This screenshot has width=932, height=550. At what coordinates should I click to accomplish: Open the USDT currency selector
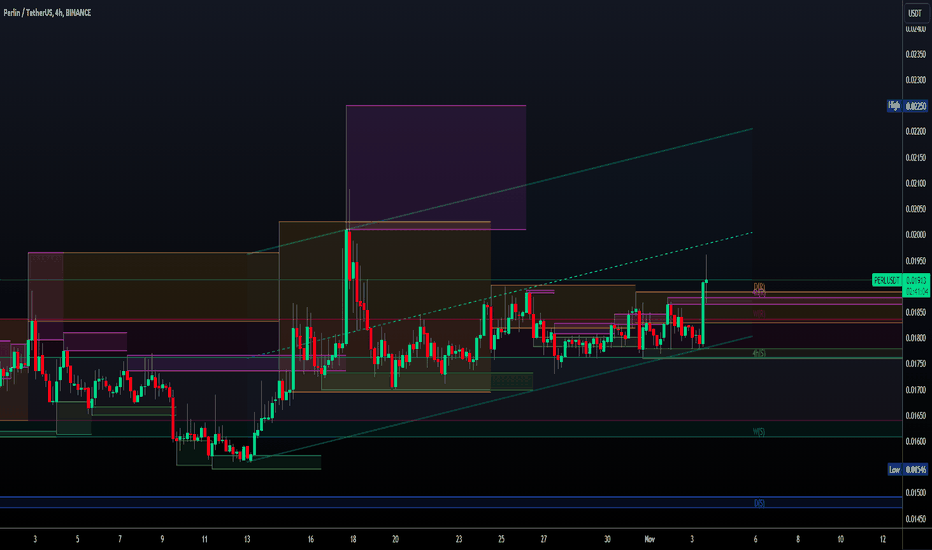click(x=915, y=12)
